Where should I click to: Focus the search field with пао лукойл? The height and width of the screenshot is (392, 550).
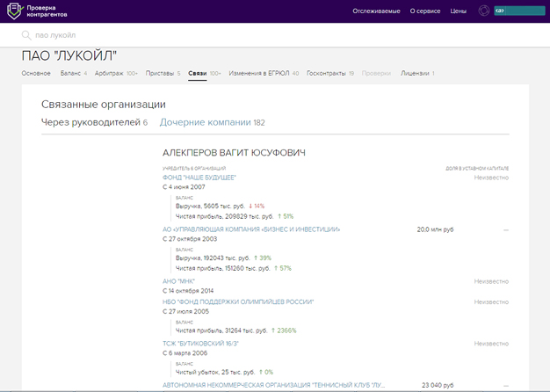click(273, 35)
